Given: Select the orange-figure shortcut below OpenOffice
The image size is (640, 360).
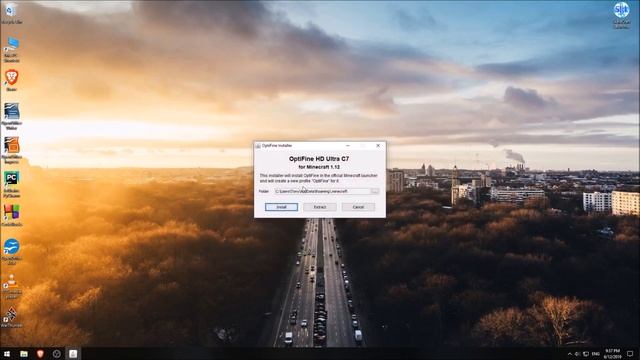Looking at the screenshot, I should [x=11, y=286].
